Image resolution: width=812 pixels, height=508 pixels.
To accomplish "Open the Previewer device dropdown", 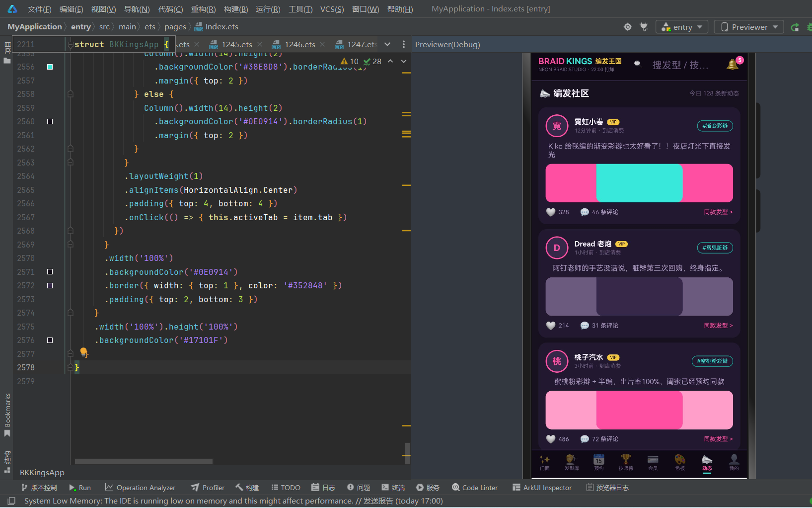I will 749,27.
